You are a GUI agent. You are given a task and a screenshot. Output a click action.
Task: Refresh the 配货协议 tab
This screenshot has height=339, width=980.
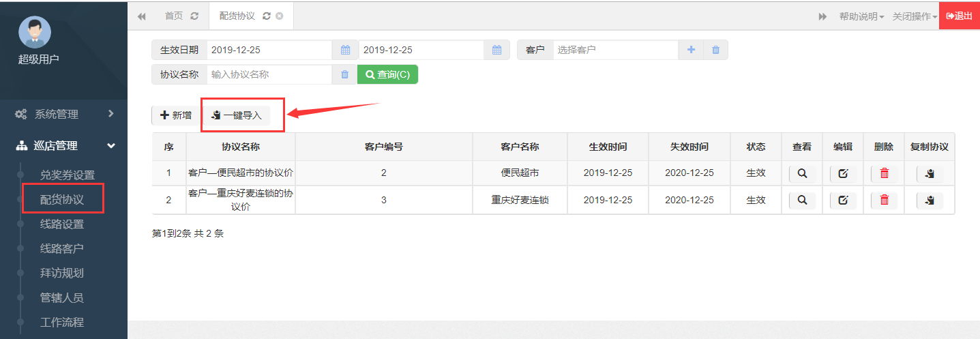coord(266,16)
